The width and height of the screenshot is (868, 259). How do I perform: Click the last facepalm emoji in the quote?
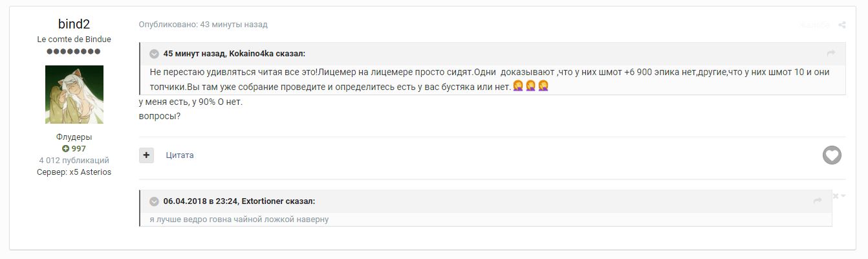click(544, 86)
